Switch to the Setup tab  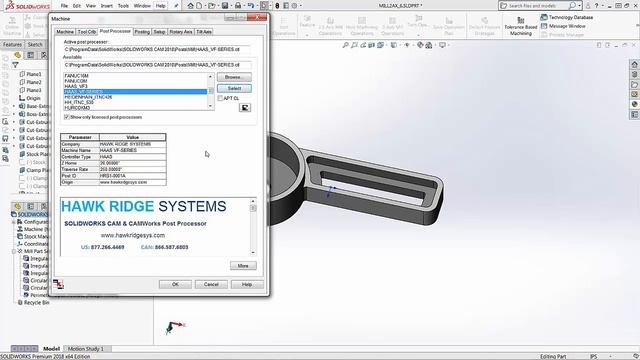click(159, 31)
